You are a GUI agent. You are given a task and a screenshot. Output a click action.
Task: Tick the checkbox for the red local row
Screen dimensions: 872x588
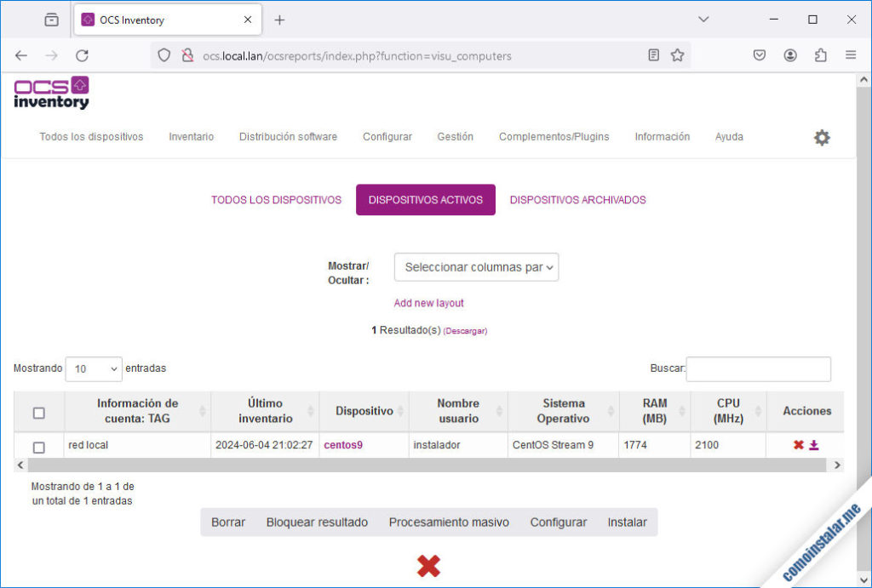coord(39,448)
